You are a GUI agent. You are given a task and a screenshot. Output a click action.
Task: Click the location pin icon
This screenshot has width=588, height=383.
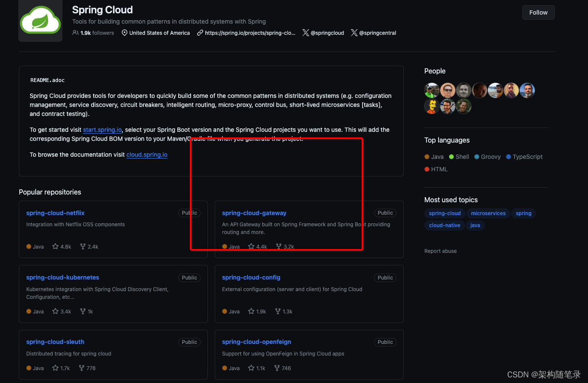[x=124, y=32]
